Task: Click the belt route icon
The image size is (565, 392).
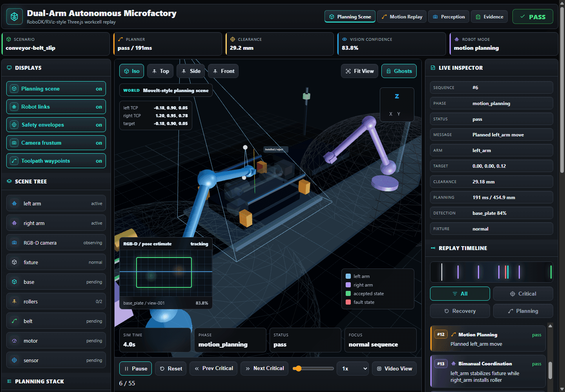Action: coord(15,321)
